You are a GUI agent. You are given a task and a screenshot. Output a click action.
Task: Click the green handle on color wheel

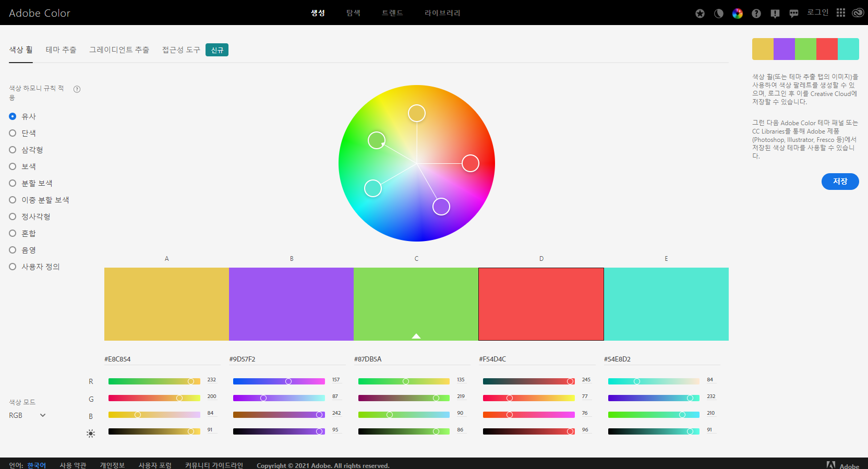(377, 140)
